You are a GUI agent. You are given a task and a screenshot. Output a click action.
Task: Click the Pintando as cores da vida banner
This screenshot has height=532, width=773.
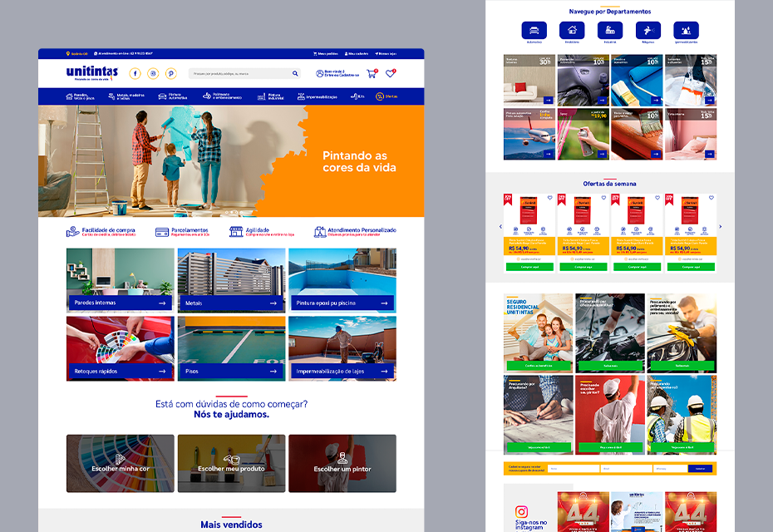tap(231, 161)
